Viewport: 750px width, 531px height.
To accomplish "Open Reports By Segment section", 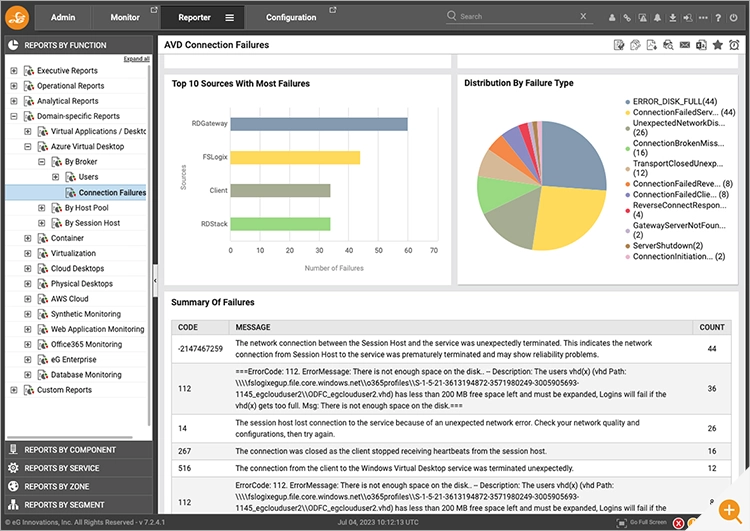I will [79, 505].
